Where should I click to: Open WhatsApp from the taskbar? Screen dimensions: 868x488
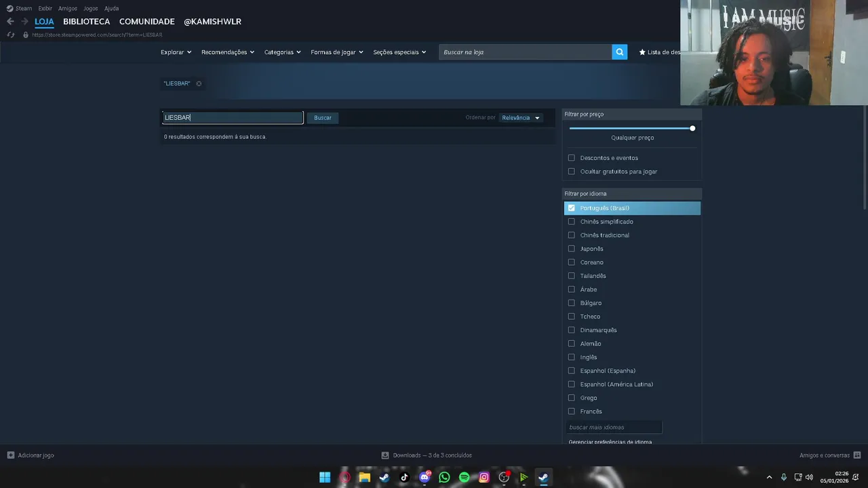click(x=444, y=477)
